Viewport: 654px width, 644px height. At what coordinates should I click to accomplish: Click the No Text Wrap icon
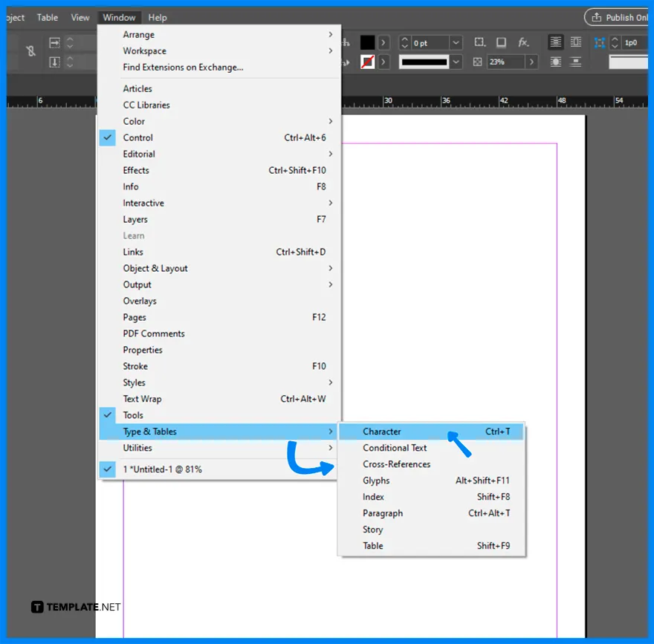click(556, 42)
